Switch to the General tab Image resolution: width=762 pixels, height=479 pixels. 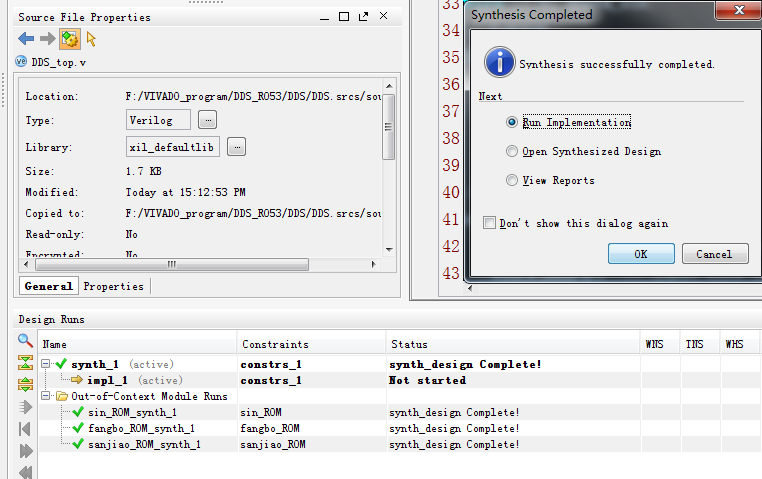[49, 286]
